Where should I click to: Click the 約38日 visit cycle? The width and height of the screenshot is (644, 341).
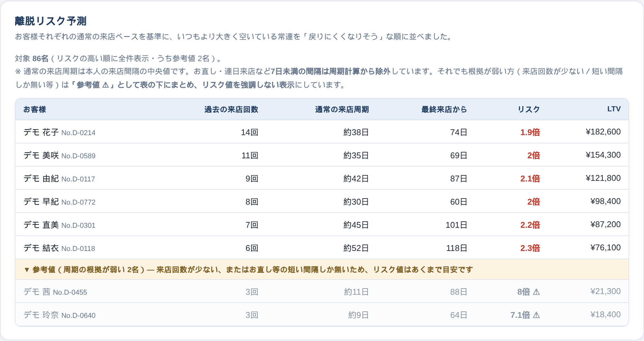356,132
